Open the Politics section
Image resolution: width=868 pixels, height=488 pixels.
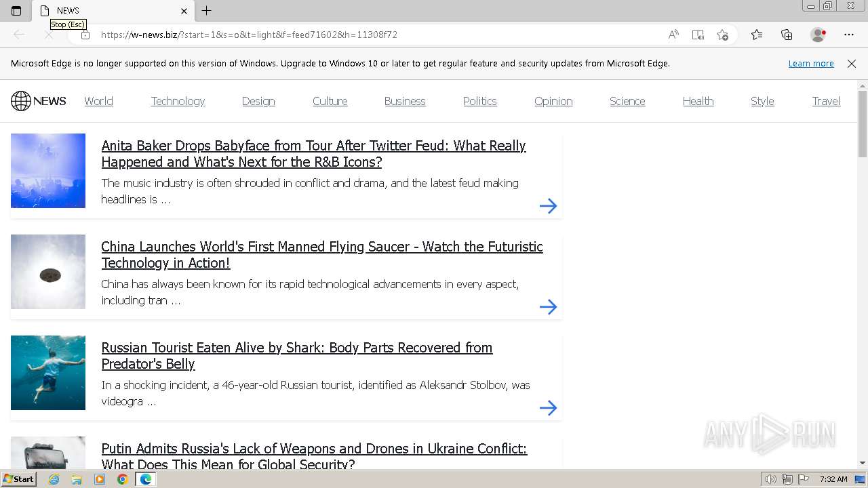tap(480, 101)
